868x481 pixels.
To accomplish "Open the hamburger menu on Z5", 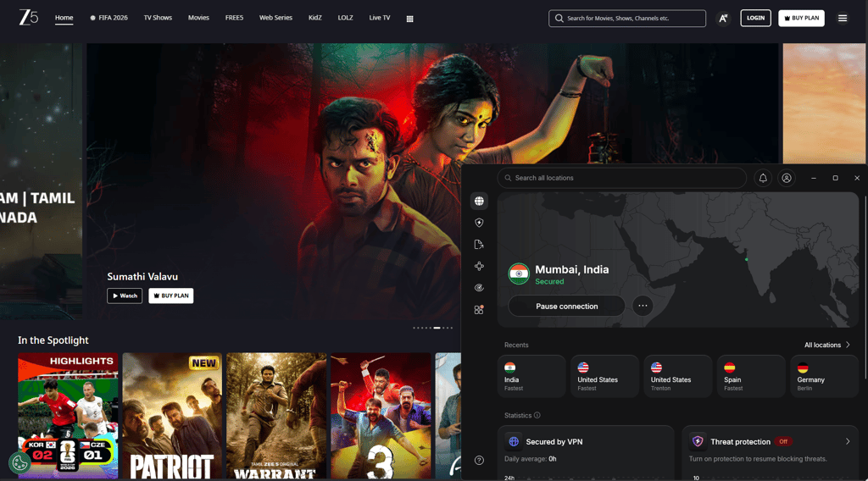I will pyautogui.click(x=843, y=19).
